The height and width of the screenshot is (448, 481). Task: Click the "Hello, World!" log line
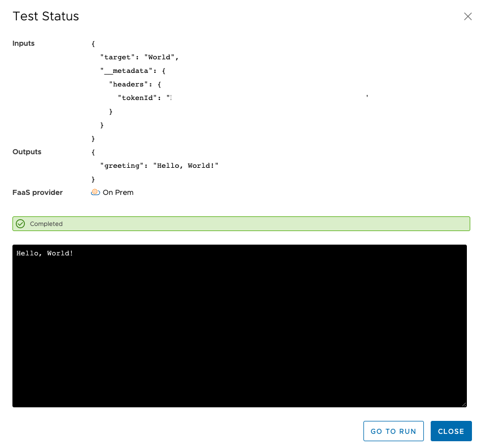(x=45, y=253)
